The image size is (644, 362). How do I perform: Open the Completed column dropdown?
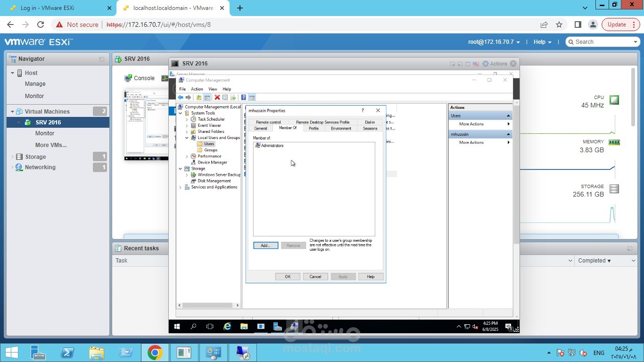point(633,261)
